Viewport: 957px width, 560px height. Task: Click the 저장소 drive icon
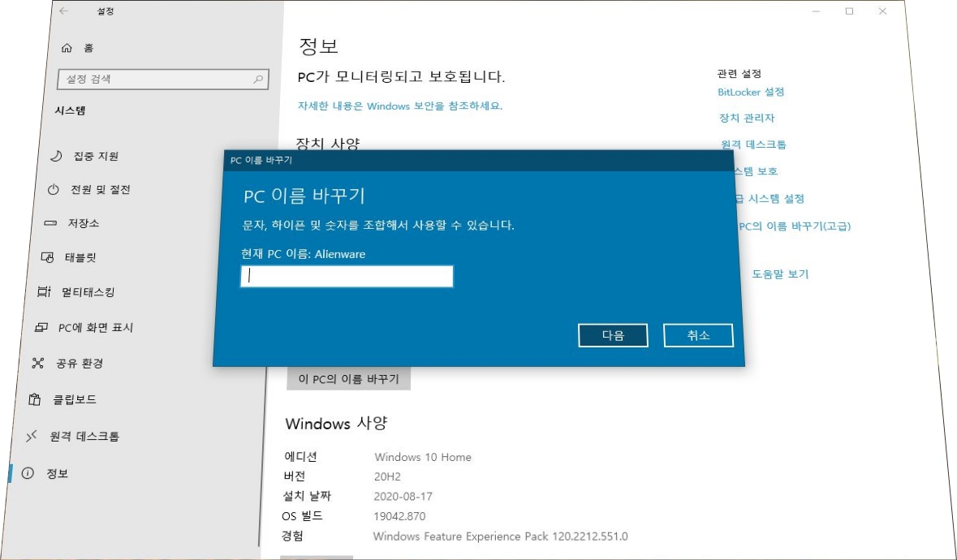(x=50, y=223)
